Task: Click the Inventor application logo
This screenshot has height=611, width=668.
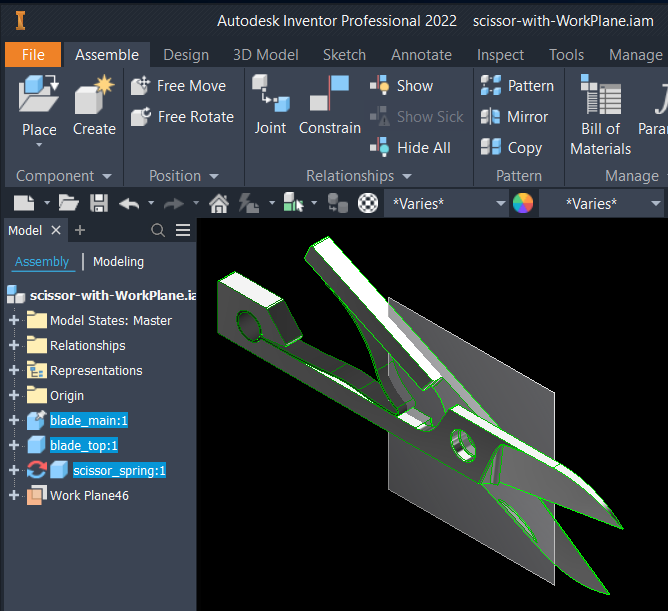Action: (20, 21)
